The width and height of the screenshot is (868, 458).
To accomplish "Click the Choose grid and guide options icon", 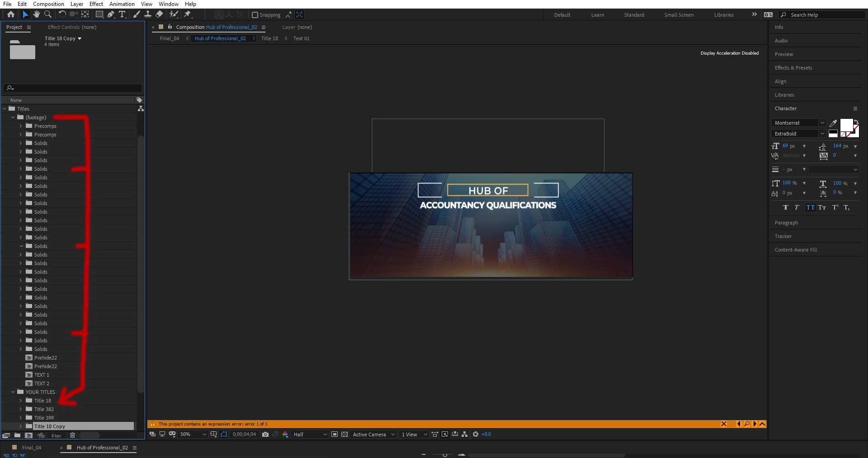I will pos(213,435).
